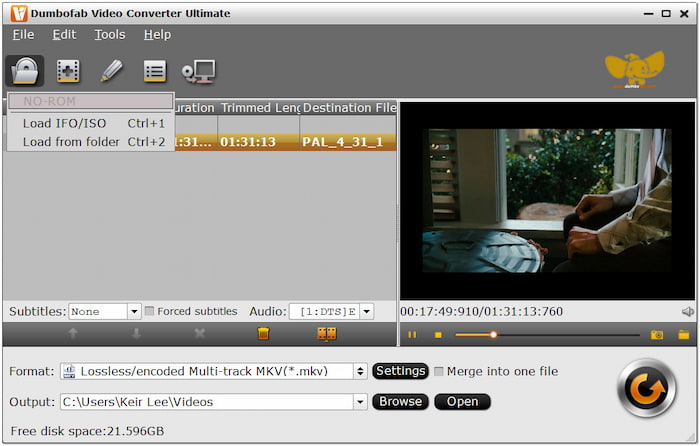Click the Load disc toolbar icon
Image resolution: width=700 pixels, height=446 pixels.
click(x=25, y=71)
